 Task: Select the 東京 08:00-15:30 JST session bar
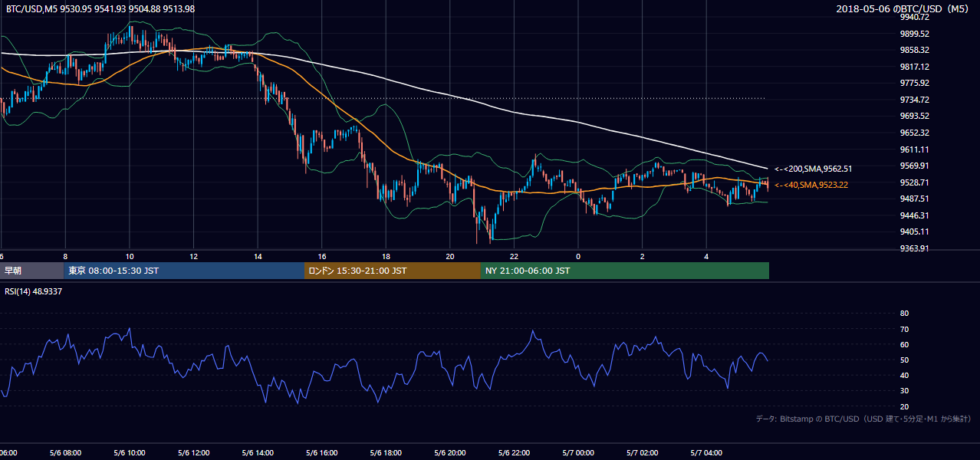185,271
